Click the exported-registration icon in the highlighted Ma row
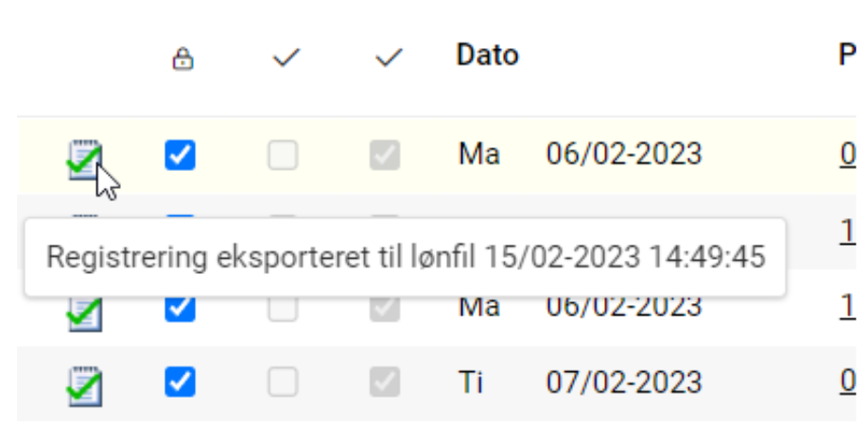Image resolution: width=868 pixels, height=443 pixels. pyautogui.click(x=84, y=157)
